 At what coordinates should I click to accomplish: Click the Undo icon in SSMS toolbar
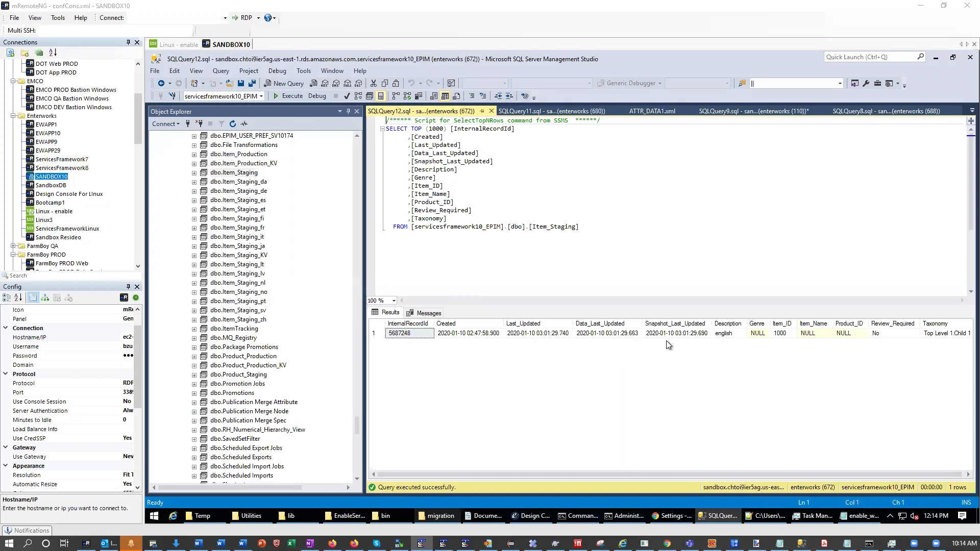412,83
